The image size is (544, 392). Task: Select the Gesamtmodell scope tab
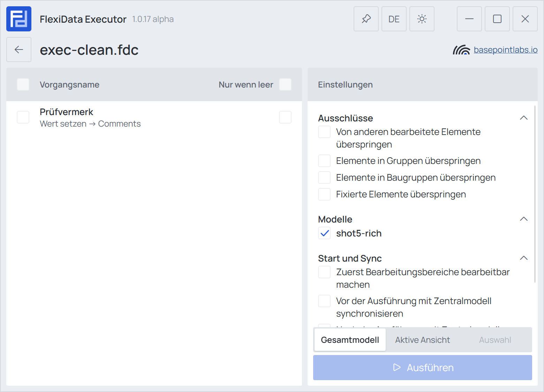pos(350,340)
